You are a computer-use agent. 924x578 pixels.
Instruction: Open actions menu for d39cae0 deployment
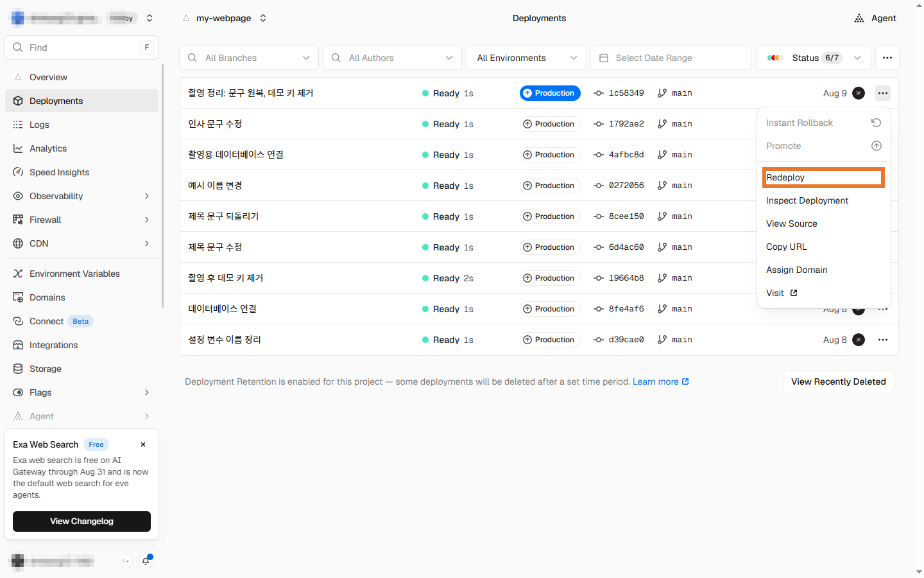pyautogui.click(x=883, y=340)
